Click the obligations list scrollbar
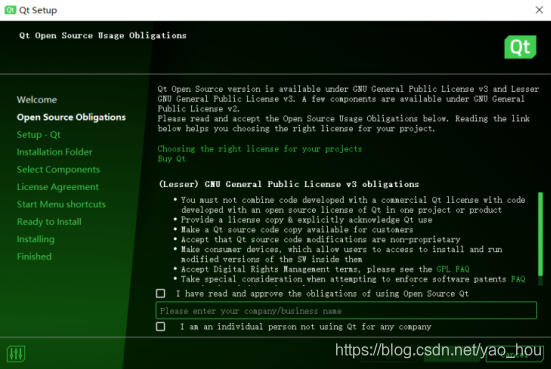 (540, 234)
